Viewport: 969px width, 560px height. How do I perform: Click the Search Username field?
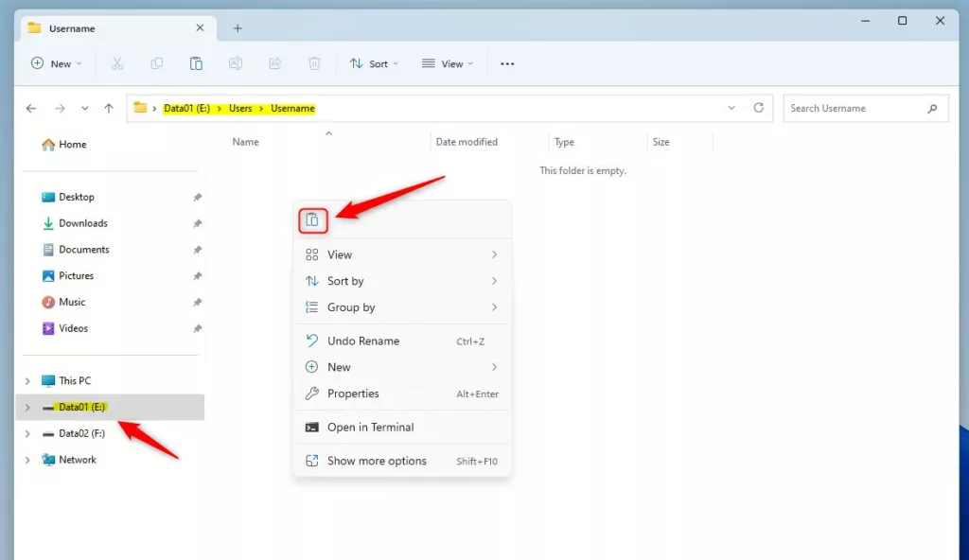[866, 108]
